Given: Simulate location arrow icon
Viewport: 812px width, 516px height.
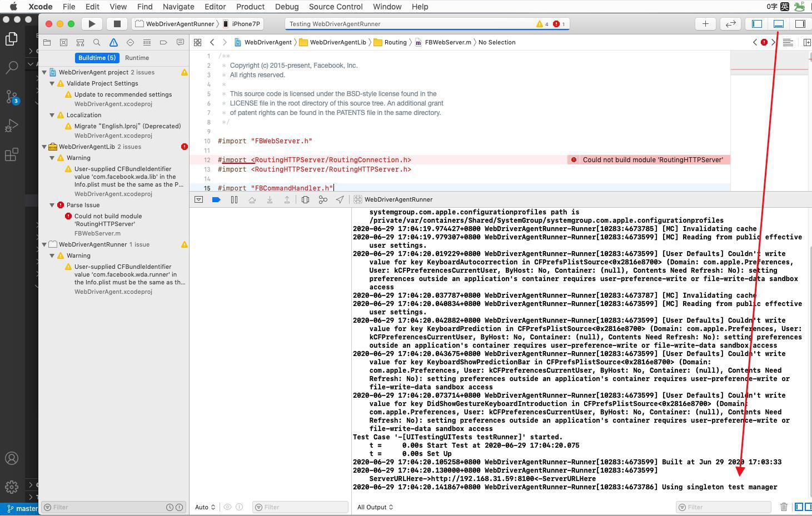Looking at the screenshot, I should click(340, 199).
